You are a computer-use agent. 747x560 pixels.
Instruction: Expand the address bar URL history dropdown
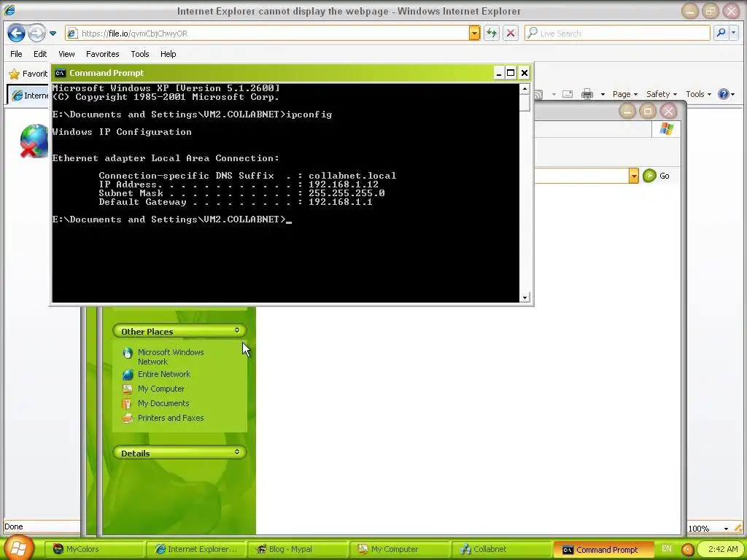(474, 34)
